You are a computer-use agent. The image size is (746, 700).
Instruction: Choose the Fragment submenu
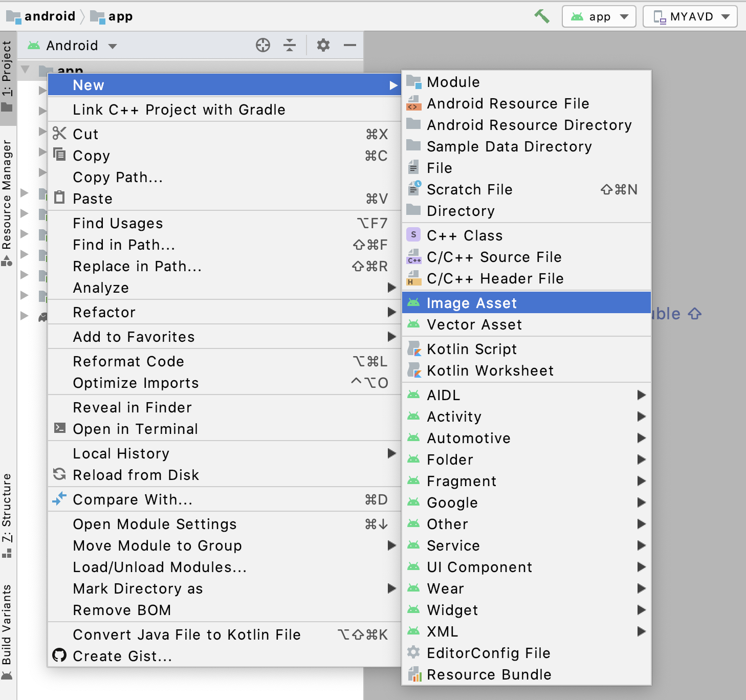(x=526, y=481)
